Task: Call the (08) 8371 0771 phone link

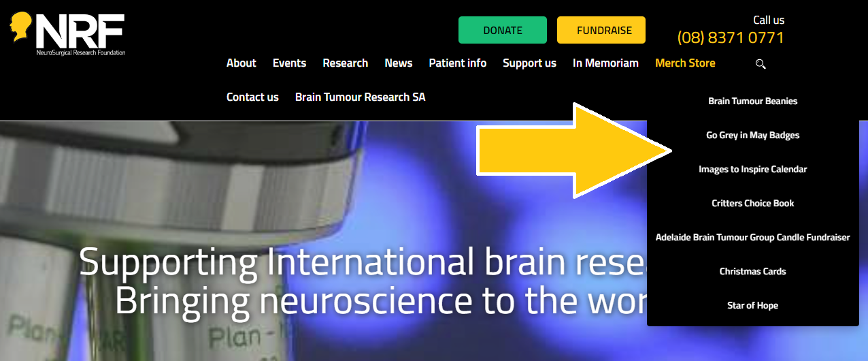Action: pyautogui.click(x=731, y=37)
